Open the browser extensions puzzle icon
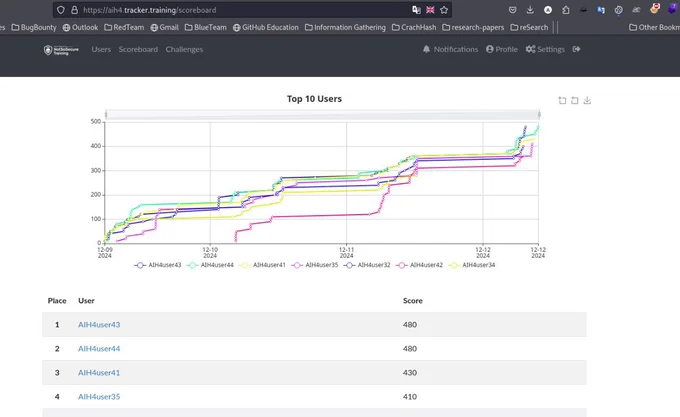680x417 pixels. pos(566,10)
